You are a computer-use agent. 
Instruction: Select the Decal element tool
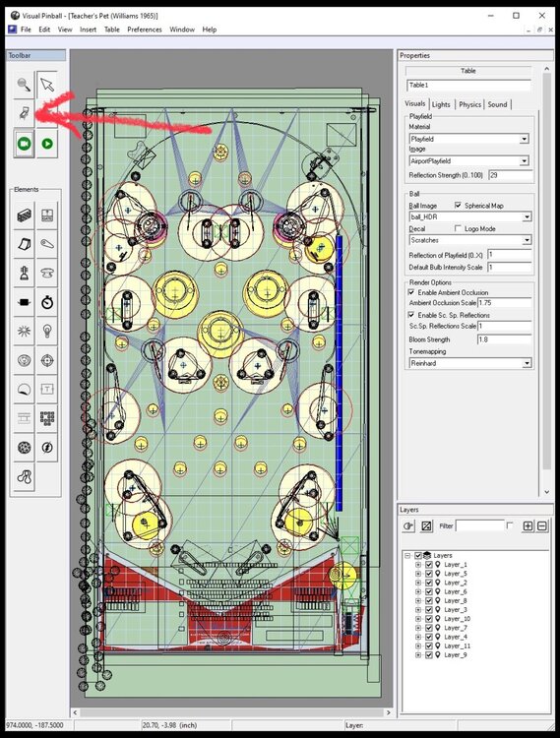(x=24, y=390)
